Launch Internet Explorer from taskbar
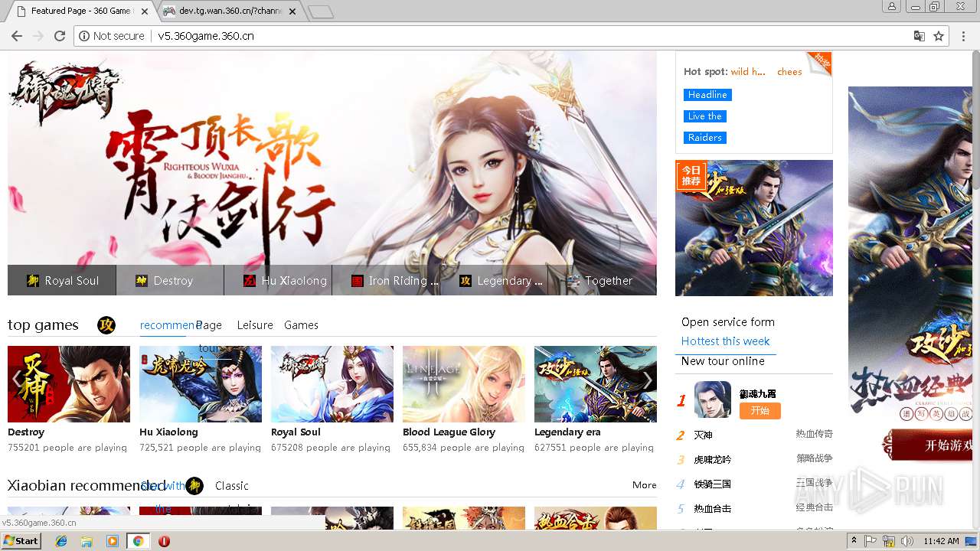The image size is (980, 551). click(x=61, y=541)
